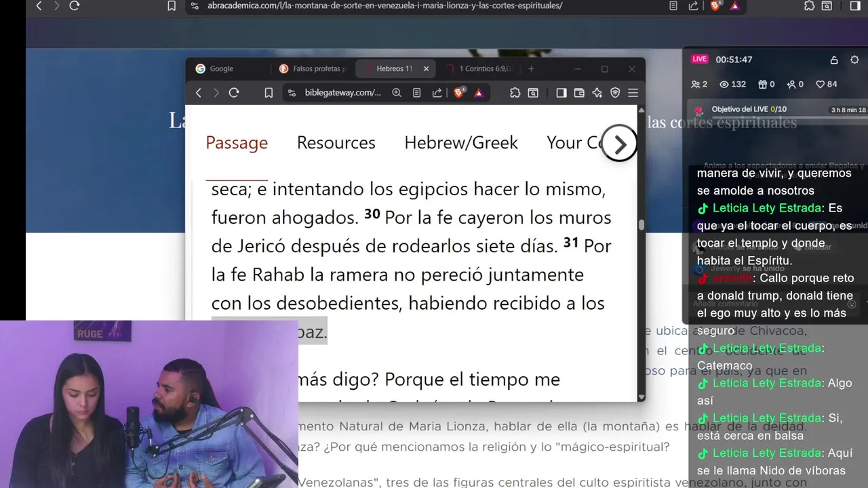Click the right chevron to show more tabs
Image resolution: width=868 pixels, height=488 pixels.
coord(619,144)
